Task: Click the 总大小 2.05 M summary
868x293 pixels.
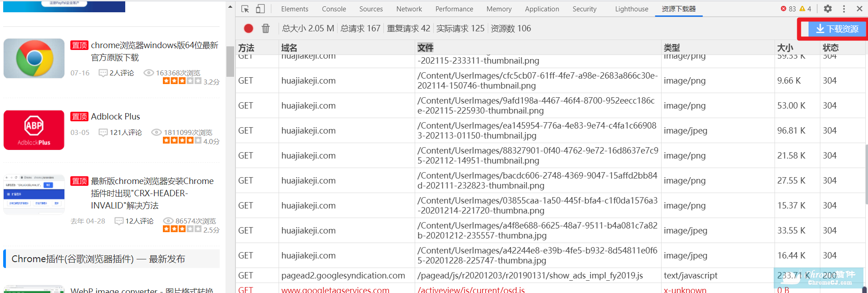Action: (x=308, y=28)
